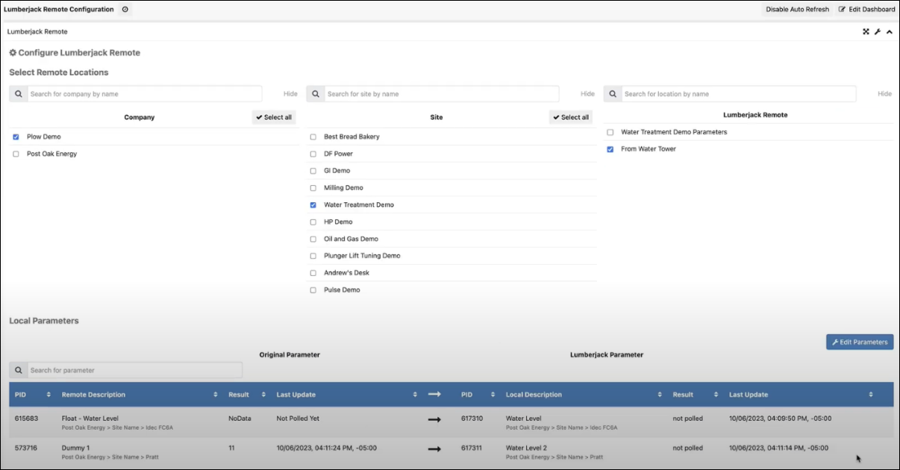Click Select all above Site list

[x=571, y=117]
